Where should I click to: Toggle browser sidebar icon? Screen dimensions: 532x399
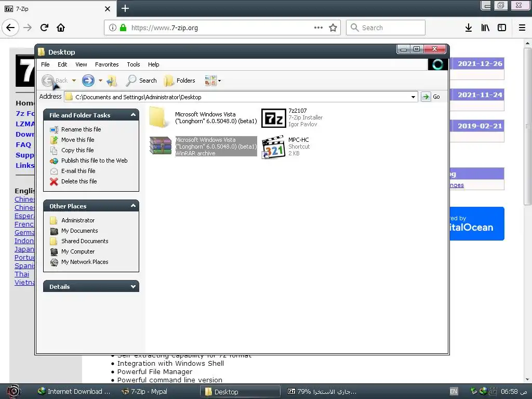coord(502,28)
